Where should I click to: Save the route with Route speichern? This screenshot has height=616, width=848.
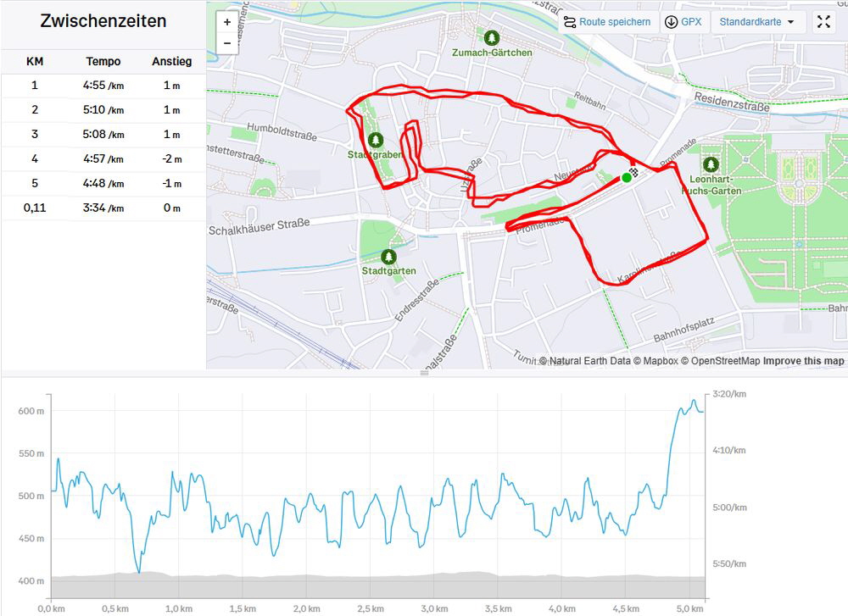coord(607,22)
